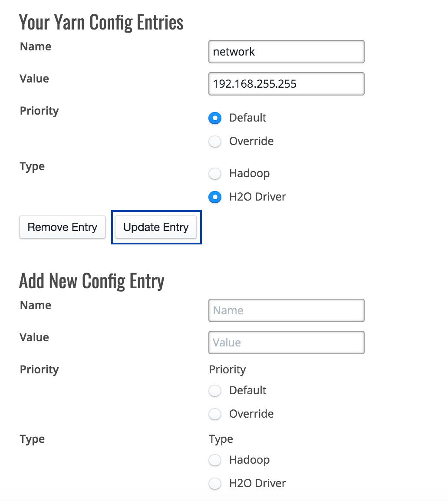Click the name field containing network
The image size is (448, 501).
click(x=287, y=52)
